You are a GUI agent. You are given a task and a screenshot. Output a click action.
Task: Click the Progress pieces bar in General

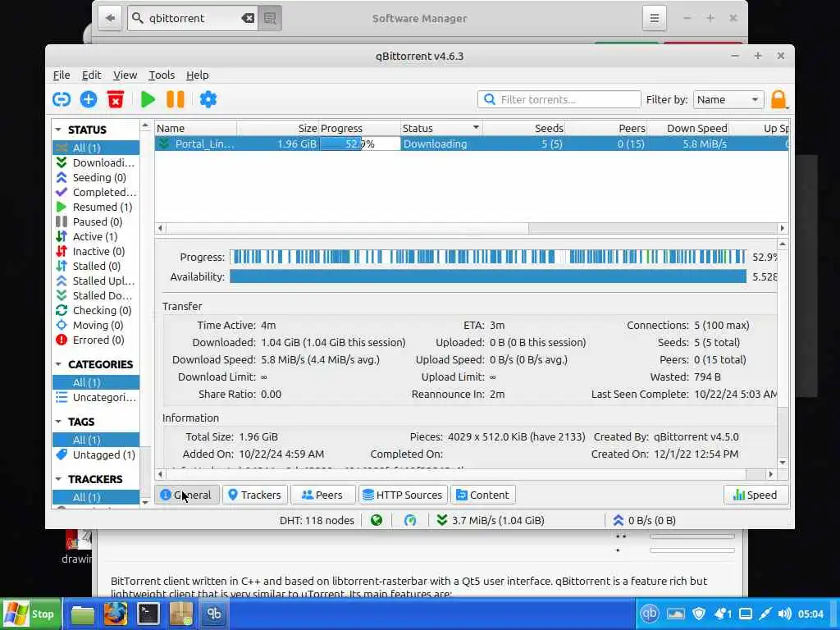tap(487, 257)
